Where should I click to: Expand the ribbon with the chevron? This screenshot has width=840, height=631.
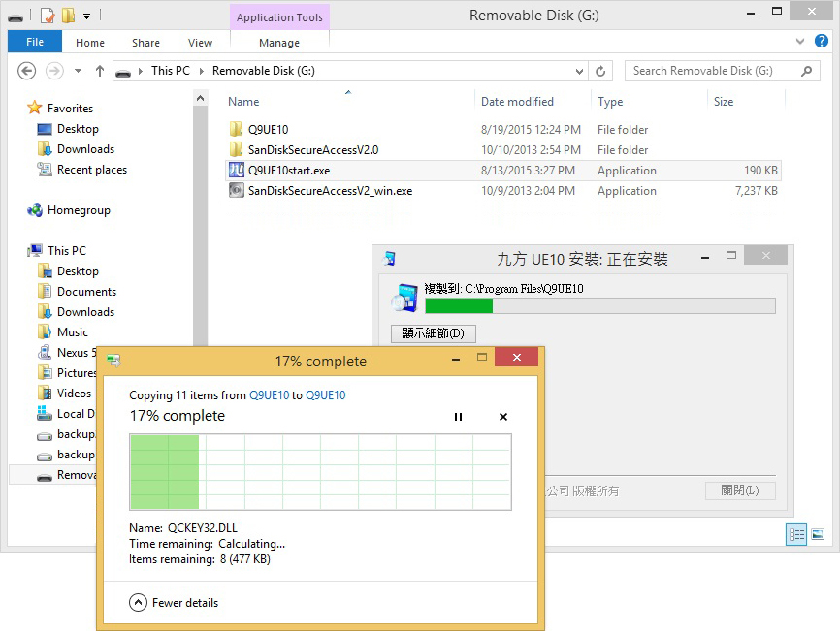pyautogui.click(x=800, y=42)
